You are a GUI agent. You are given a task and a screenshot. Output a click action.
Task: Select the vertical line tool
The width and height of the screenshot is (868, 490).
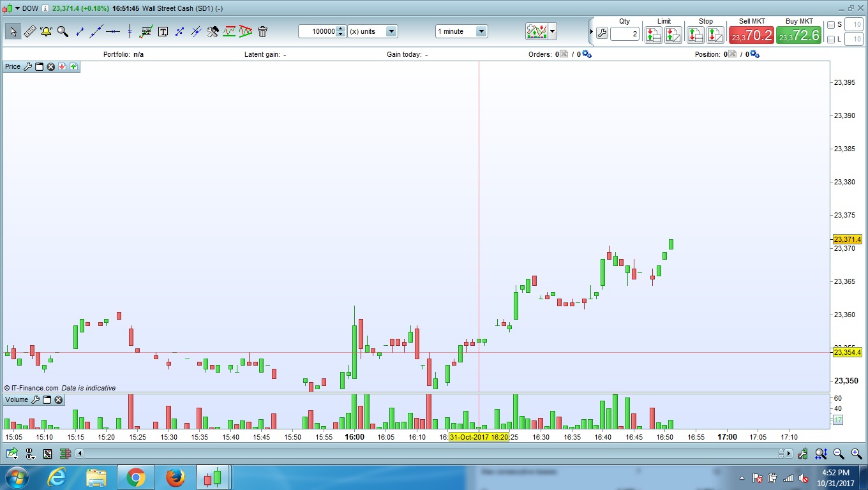(x=130, y=31)
